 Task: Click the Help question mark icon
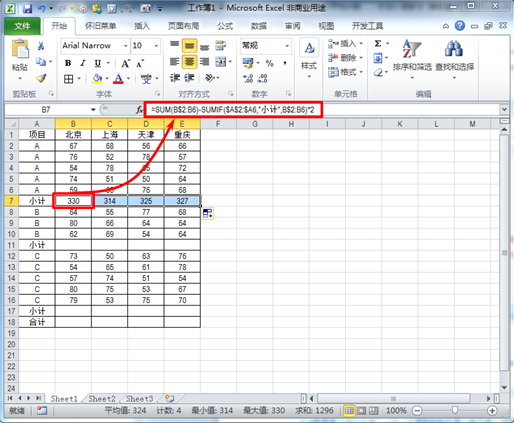(460, 26)
